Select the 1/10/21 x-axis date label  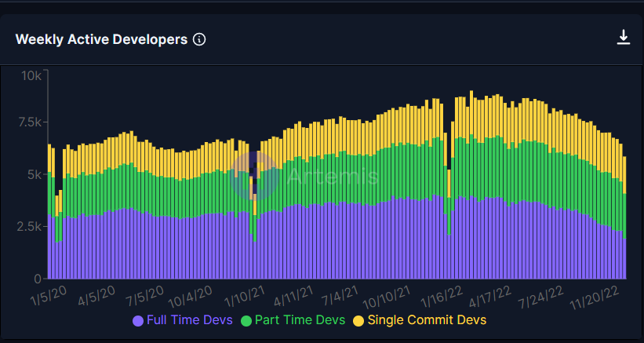(245, 298)
